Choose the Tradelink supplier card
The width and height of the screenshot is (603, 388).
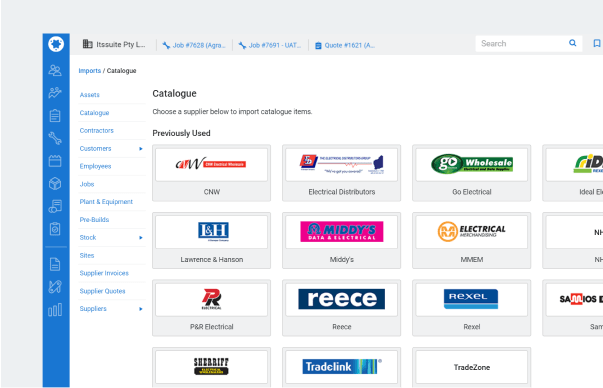[341, 368]
